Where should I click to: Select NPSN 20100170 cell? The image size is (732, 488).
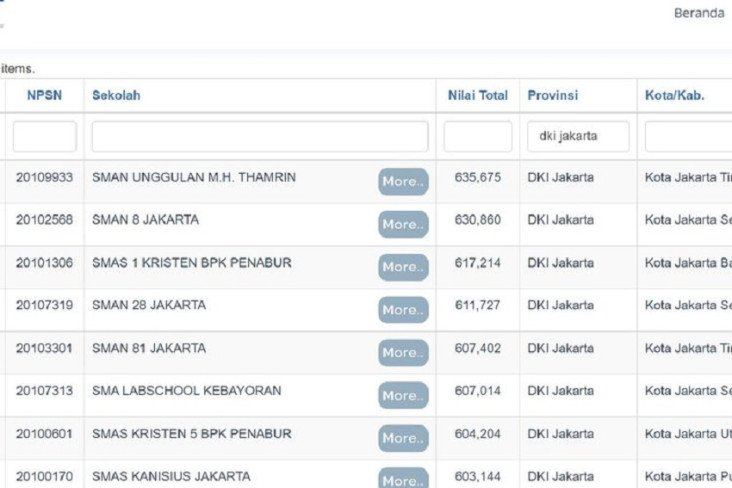44,476
